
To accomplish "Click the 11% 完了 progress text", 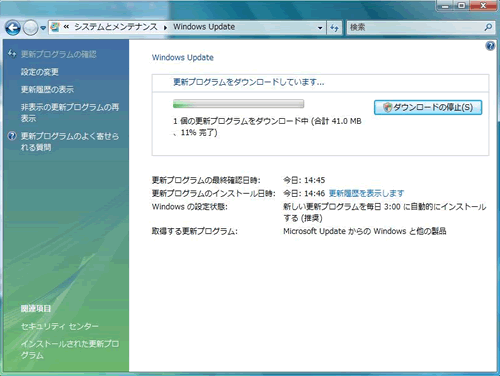I will pyautogui.click(x=199, y=133).
